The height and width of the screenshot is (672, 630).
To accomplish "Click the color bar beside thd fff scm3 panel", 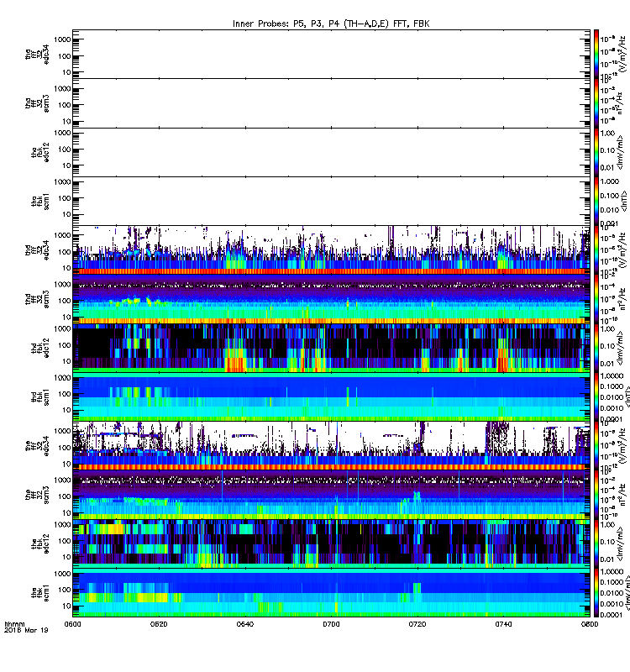I will coord(596,299).
